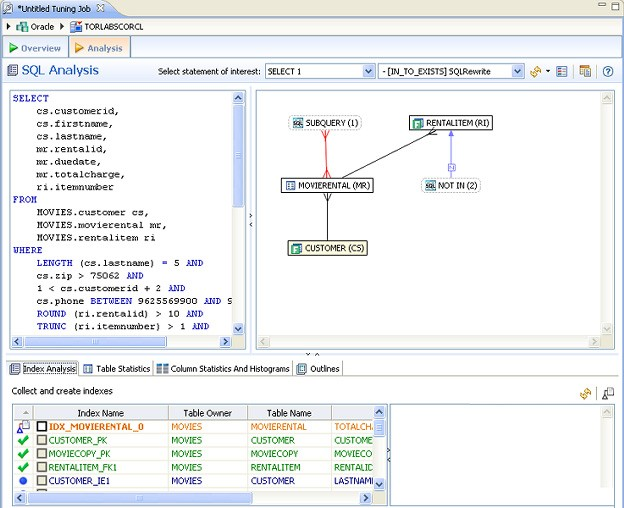
Task: Open the [IN_TO_EXISTS] SQLRewrite dropdown
Action: point(517,72)
